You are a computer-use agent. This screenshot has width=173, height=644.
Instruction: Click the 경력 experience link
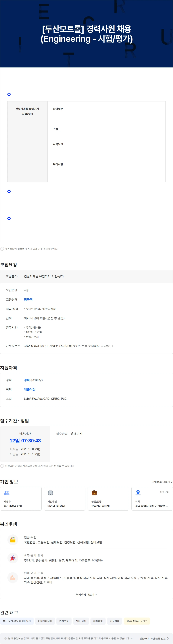click(x=27, y=380)
